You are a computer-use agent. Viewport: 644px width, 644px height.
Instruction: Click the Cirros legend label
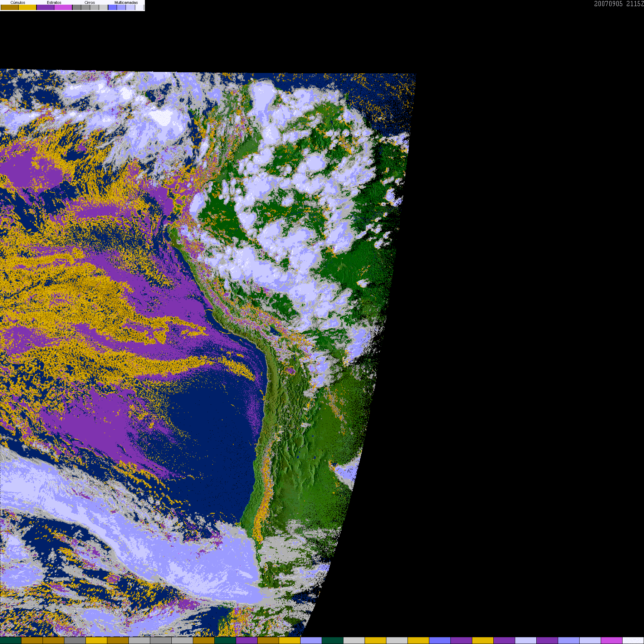click(x=90, y=3)
